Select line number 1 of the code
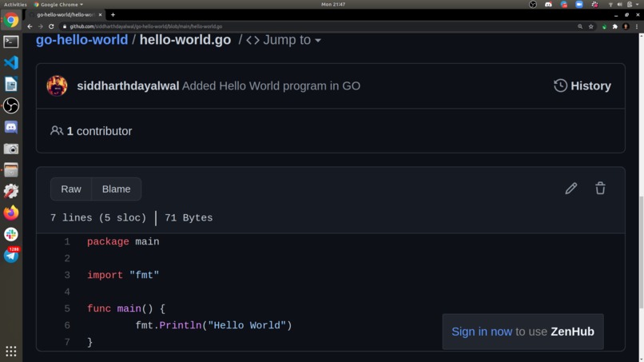 click(67, 241)
